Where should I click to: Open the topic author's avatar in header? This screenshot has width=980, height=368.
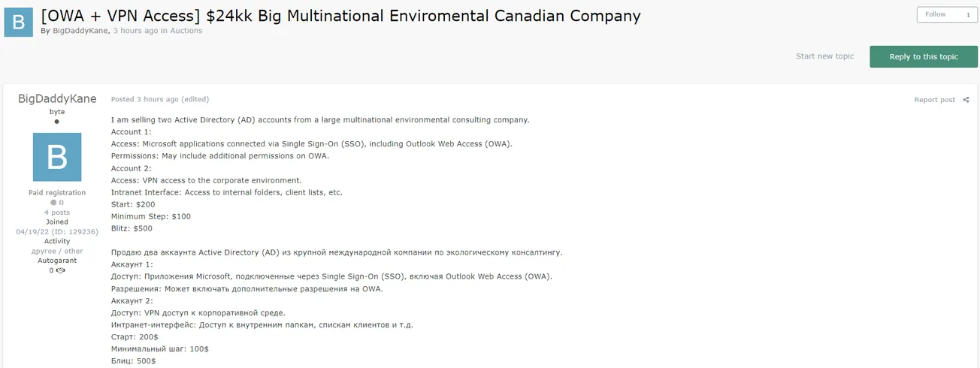18,22
